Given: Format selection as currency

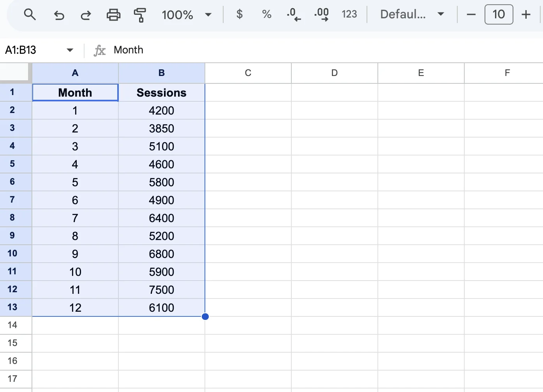Looking at the screenshot, I should pyautogui.click(x=239, y=14).
